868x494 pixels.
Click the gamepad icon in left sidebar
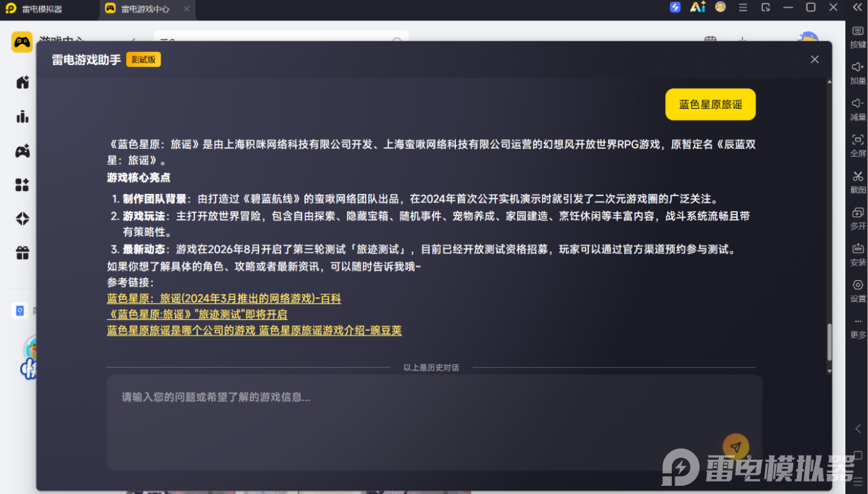(23, 151)
